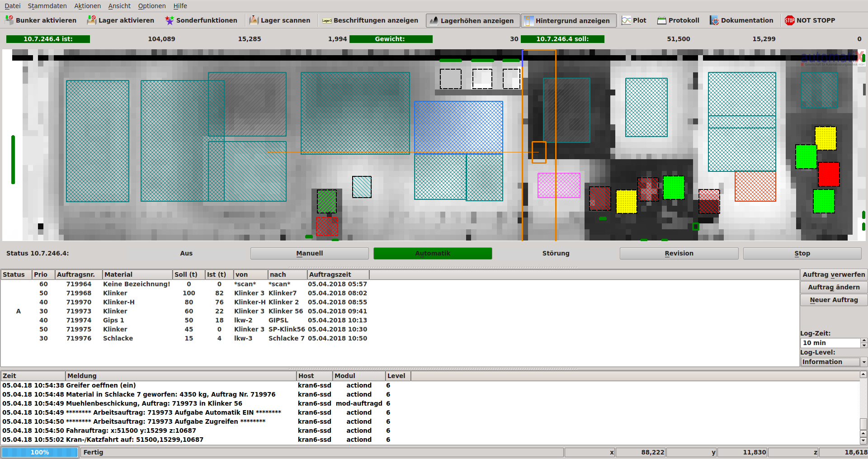Toggle Hintergrund anzeigen off
The height and width of the screenshot is (459, 868).
click(x=568, y=20)
